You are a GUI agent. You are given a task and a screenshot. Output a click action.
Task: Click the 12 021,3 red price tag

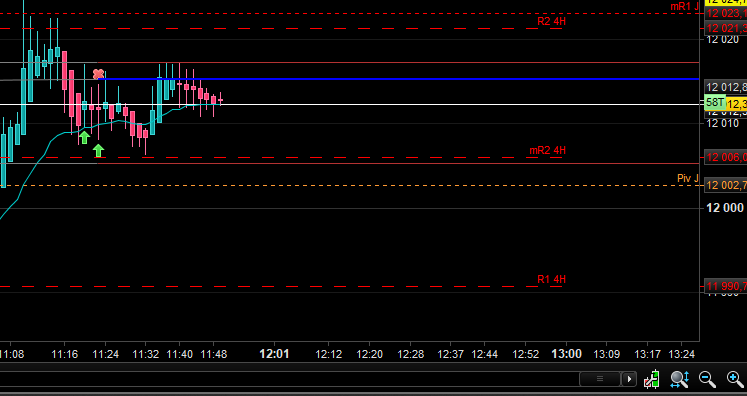[726, 28]
